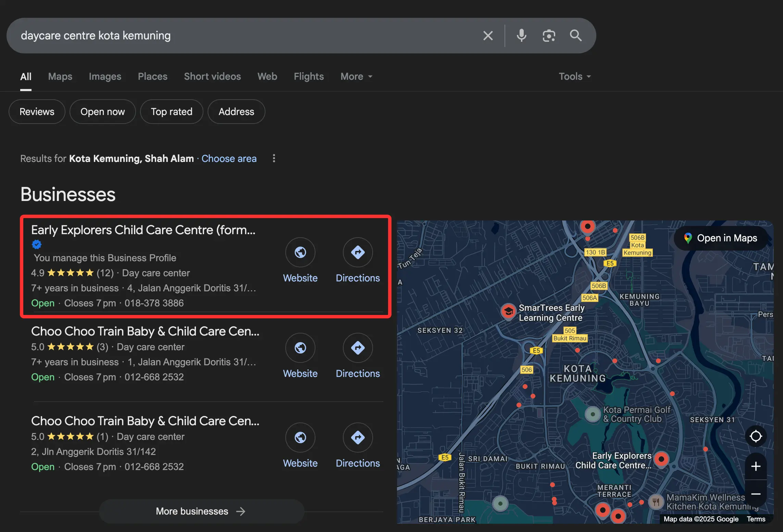Expand the Tools dropdown
The width and height of the screenshot is (783, 532).
pos(575,77)
